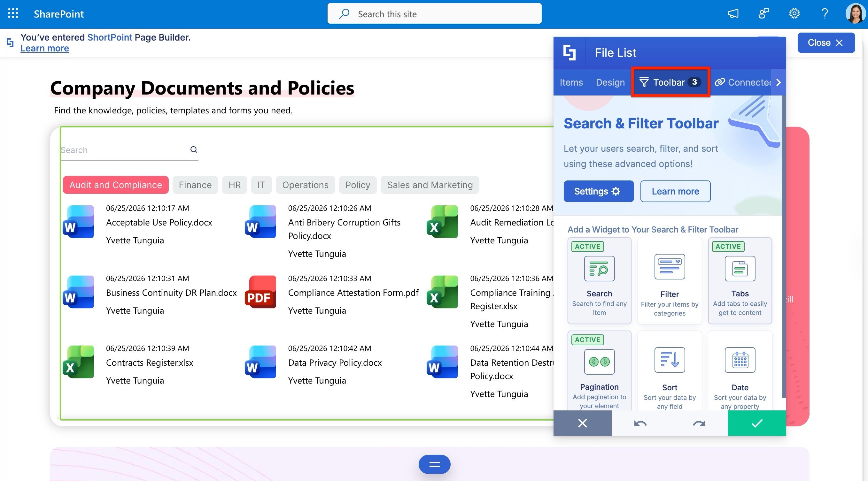Add the Date widget to toolbar
This screenshot has width=868, height=481.
pyautogui.click(x=740, y=370)
